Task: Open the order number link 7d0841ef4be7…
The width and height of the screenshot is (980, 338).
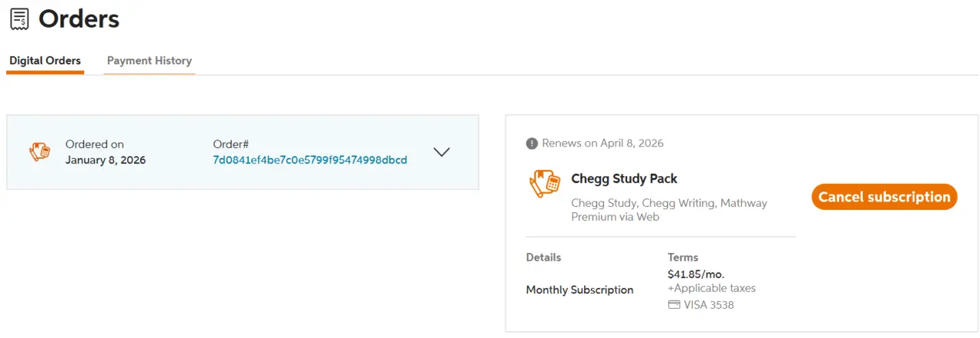Action: (310, 160)
